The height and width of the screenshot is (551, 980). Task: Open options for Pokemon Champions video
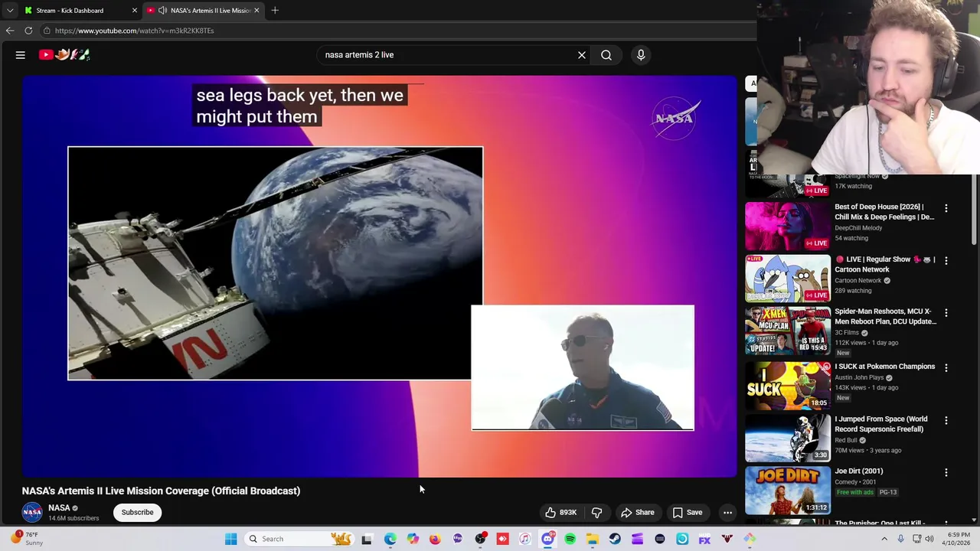[946, 368]
